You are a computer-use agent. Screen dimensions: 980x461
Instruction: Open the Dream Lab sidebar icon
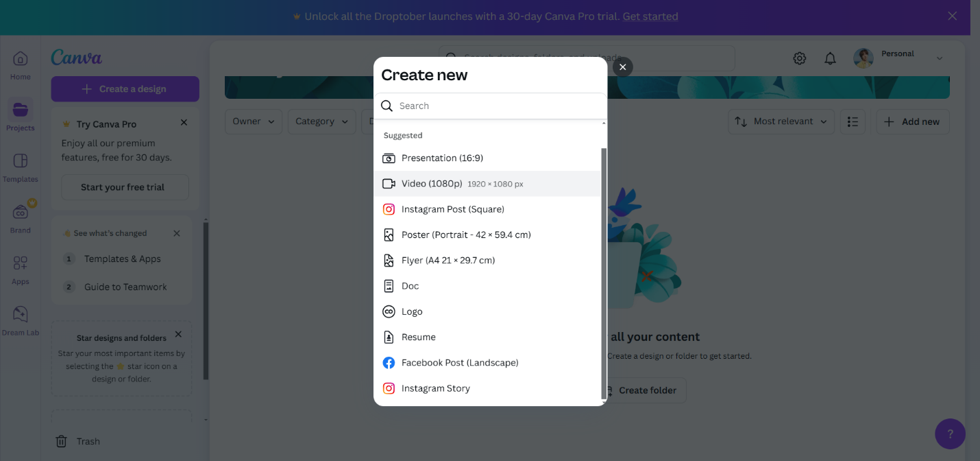point(21,321)
